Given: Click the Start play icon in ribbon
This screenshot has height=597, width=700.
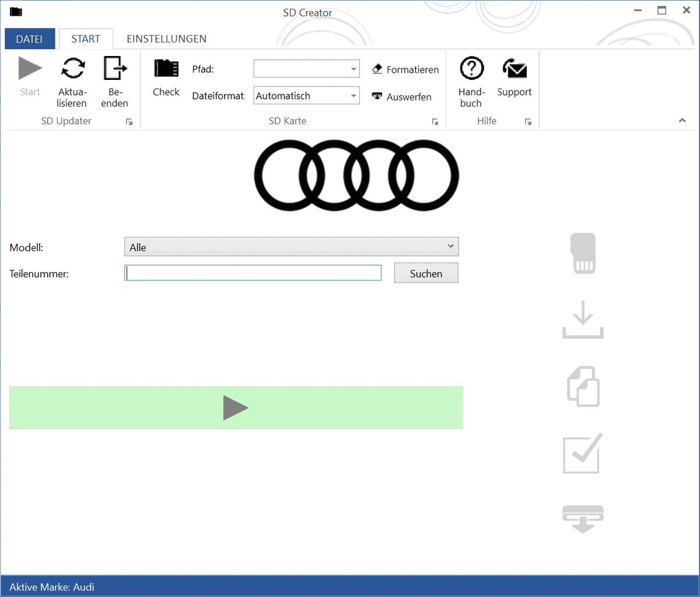Looking at the screenshot, I should click(x=30, y=69).
